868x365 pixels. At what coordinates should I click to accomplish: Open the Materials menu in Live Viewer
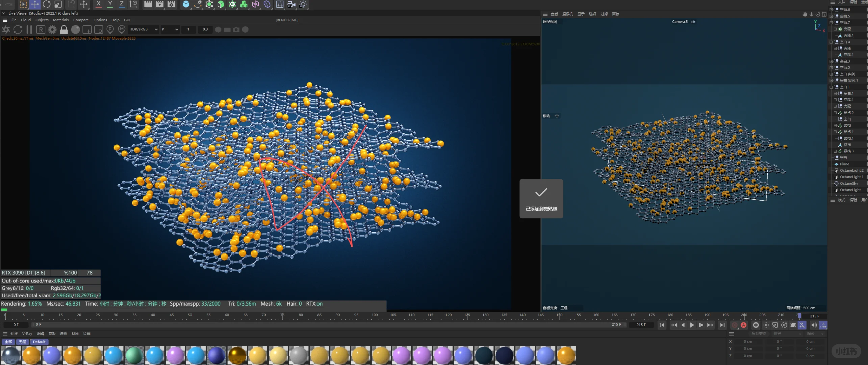click(61, 20)
